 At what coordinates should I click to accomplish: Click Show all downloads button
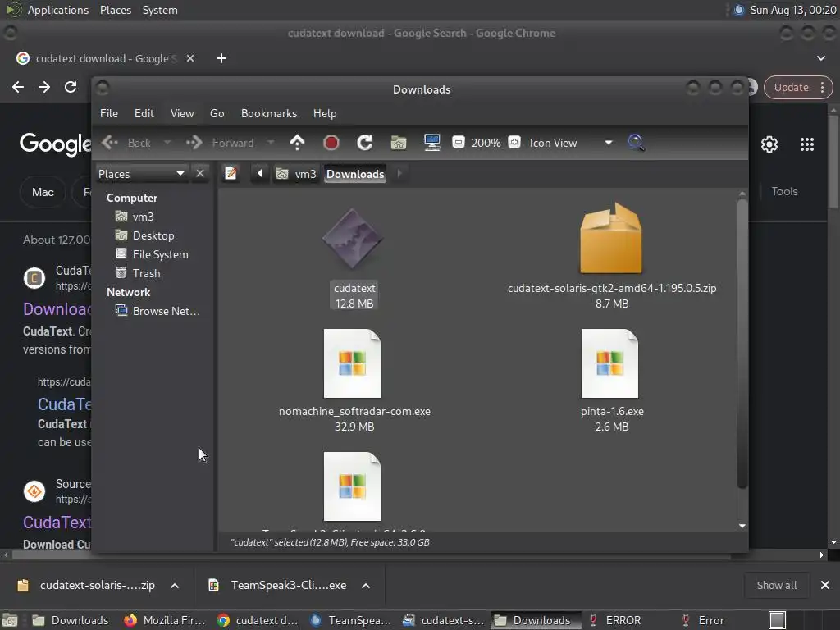776,585
